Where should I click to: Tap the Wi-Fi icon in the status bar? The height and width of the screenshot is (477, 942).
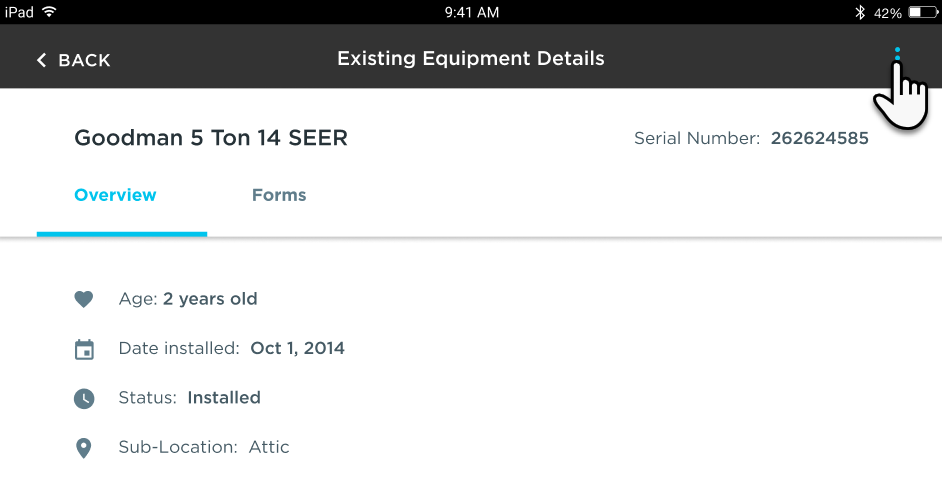click(x=49, y=12)
